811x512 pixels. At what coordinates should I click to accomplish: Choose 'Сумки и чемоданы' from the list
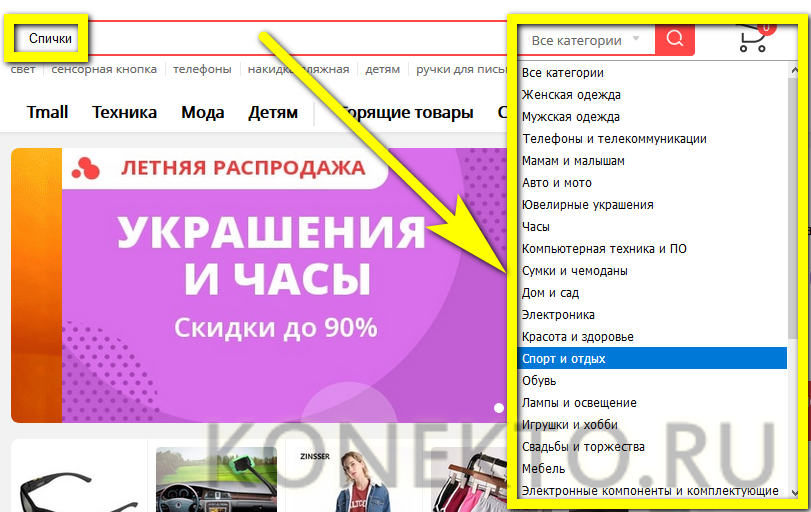[575, 271]
